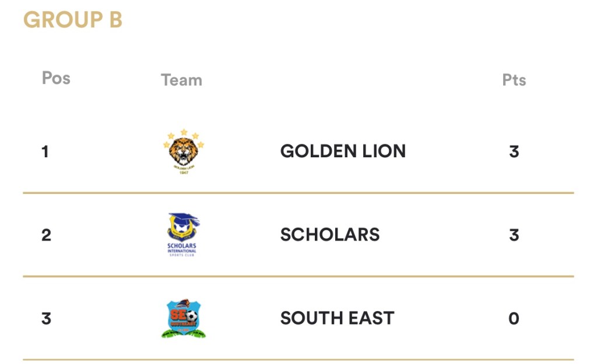The width and height of the screenshot is (597, 364).
Task: Sort by the Pos column header
Action: pos(56,78)
